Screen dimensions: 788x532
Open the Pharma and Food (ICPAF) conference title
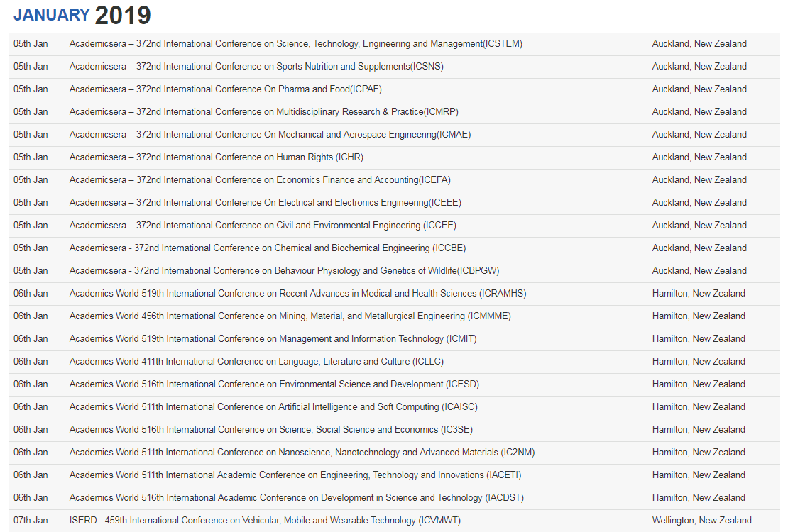226,89
